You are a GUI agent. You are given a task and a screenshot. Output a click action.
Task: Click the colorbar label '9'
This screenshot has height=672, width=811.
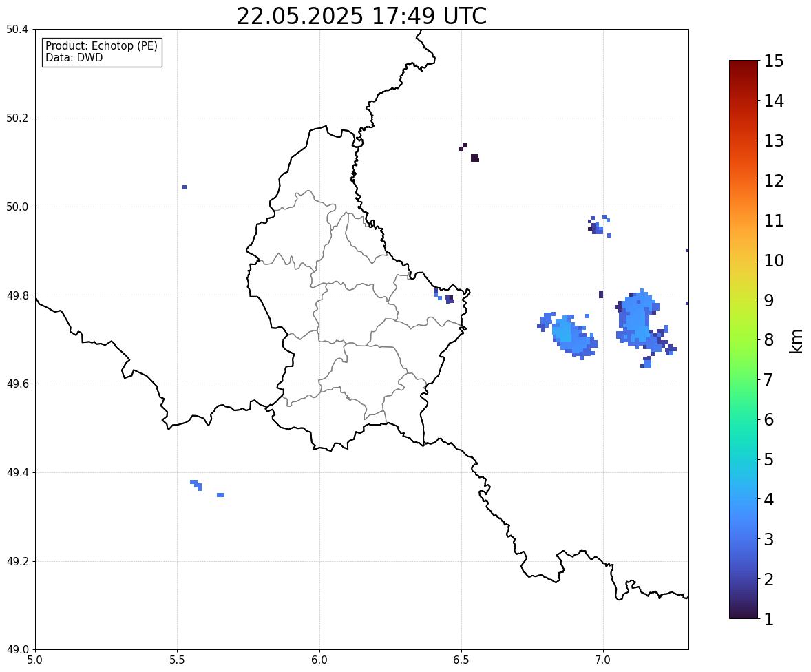[x=769, y=300]
